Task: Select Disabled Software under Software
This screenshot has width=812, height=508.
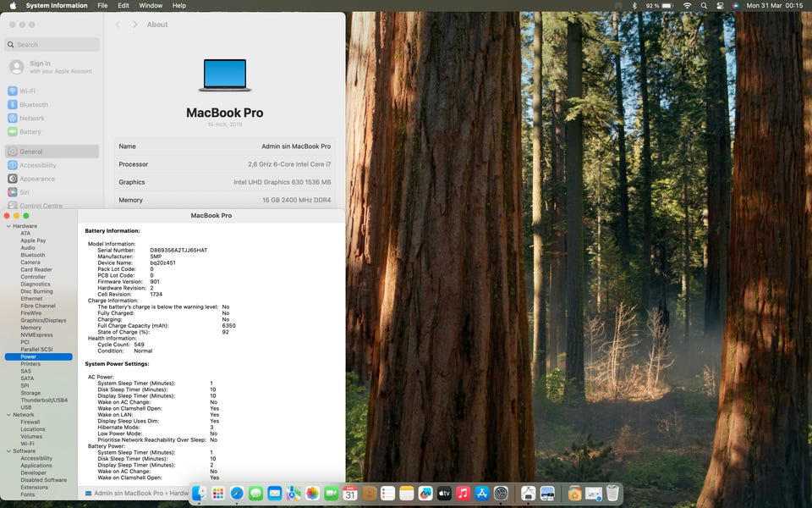Action: point(43,480)
